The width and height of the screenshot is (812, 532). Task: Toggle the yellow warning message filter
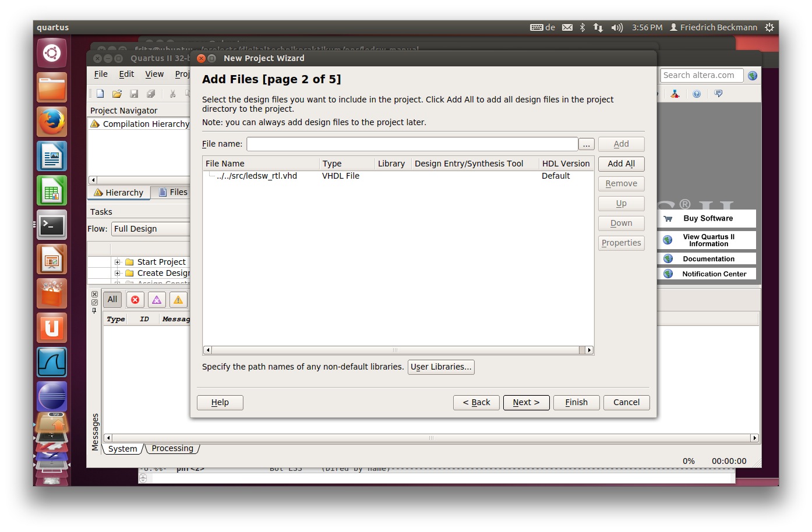coord(178,300)
